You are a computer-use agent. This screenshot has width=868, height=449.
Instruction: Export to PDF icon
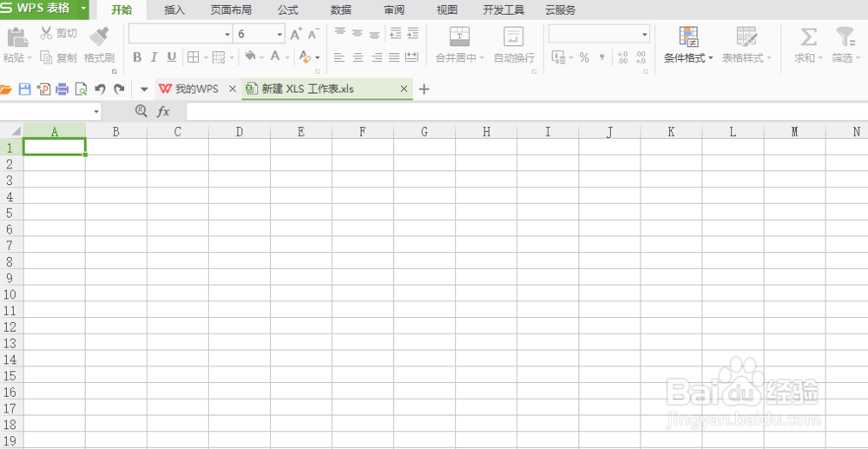coord(43,89)
